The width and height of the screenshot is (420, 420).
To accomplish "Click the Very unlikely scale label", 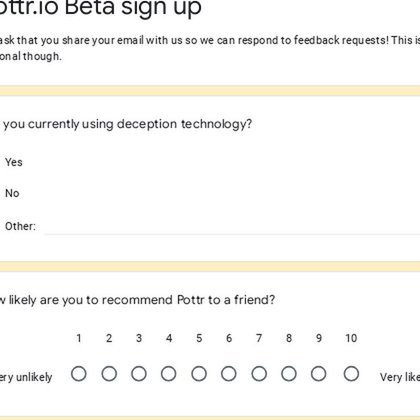I will tap(26, 377).
